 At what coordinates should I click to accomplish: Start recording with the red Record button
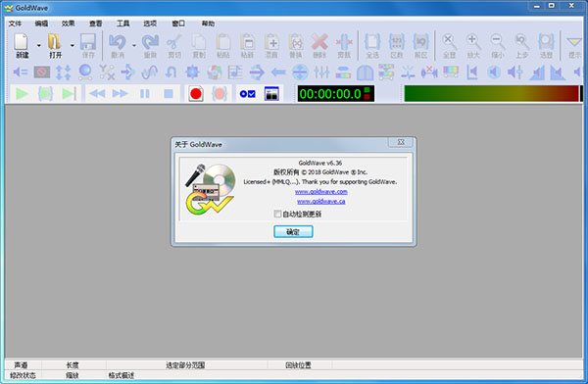(x=196, y=94)
